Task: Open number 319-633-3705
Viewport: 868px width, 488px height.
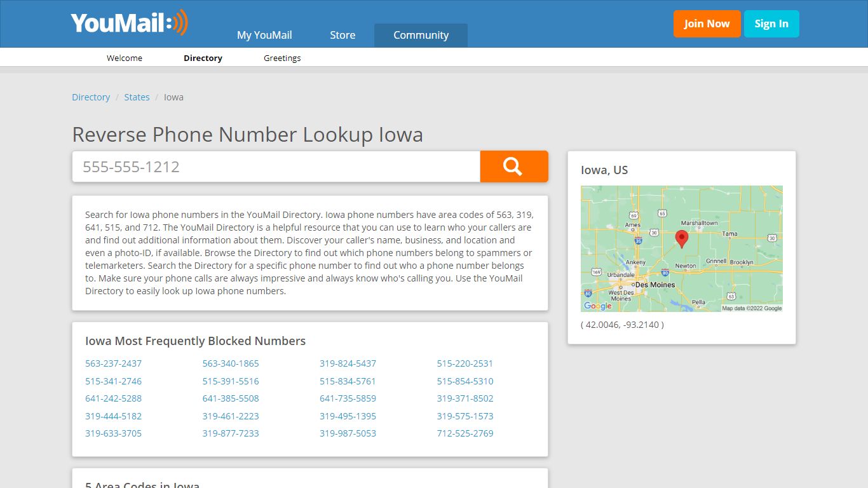Action: pyautogui.click(x=113, y=433)
